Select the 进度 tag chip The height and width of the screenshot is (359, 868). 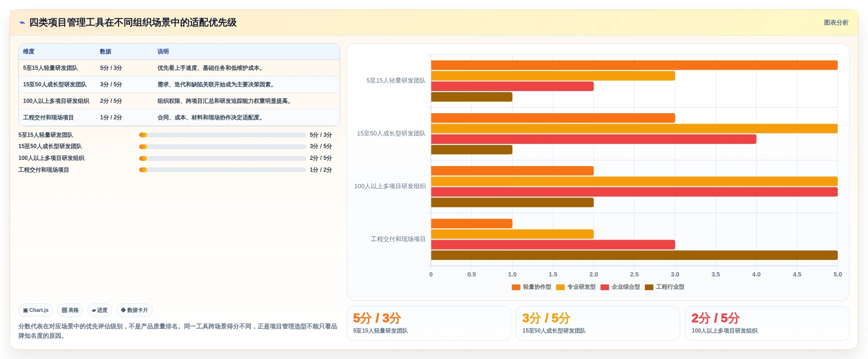(100, 310)
